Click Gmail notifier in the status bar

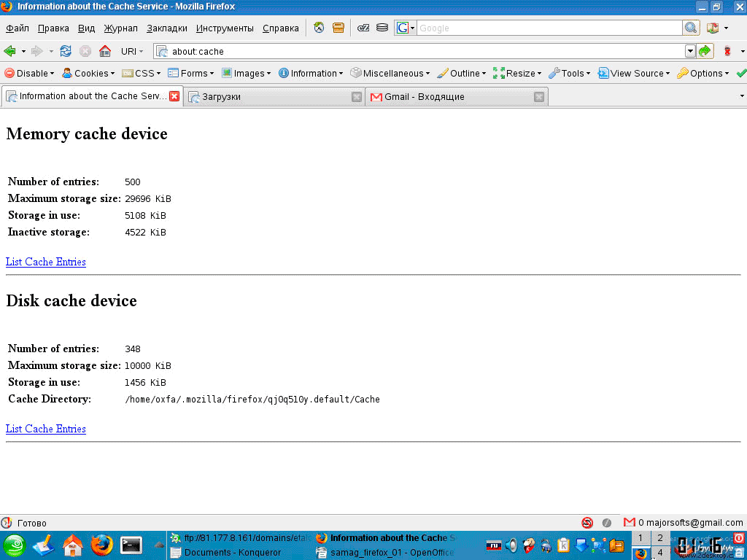pos(684,522)
